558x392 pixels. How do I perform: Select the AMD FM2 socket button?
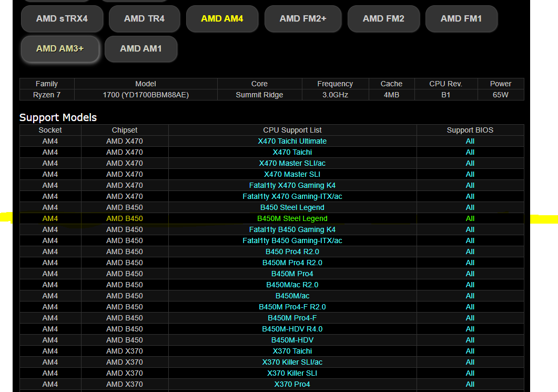383,18
